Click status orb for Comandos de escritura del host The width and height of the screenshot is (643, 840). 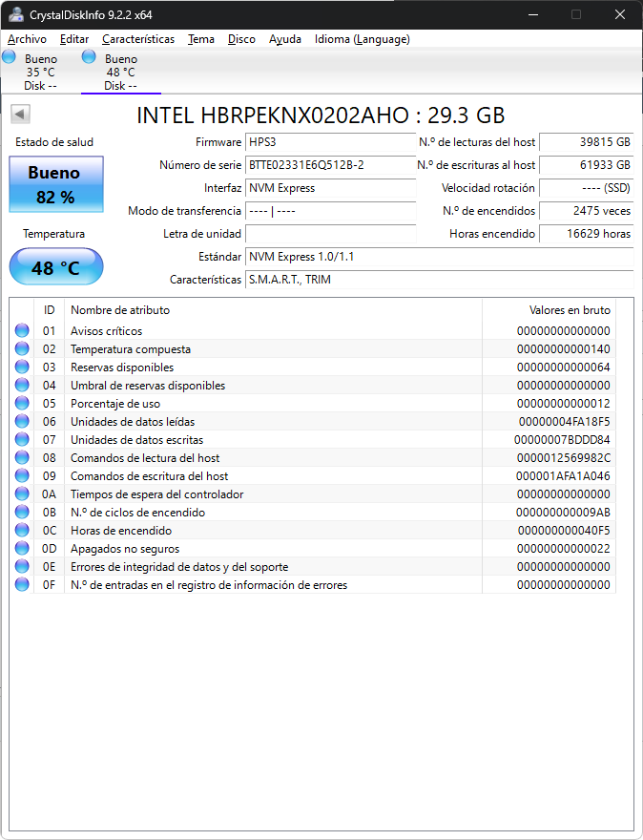coord(22,475)
